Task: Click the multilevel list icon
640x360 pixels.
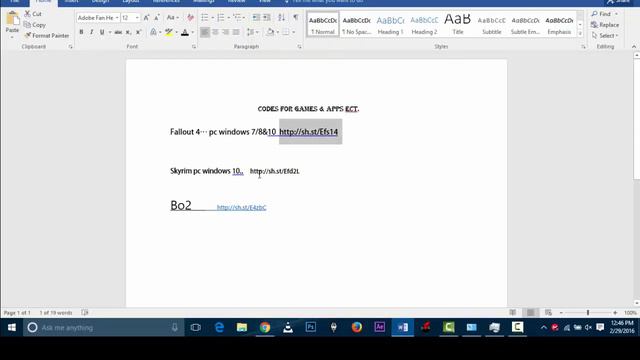Action: (x=237, y=18)
